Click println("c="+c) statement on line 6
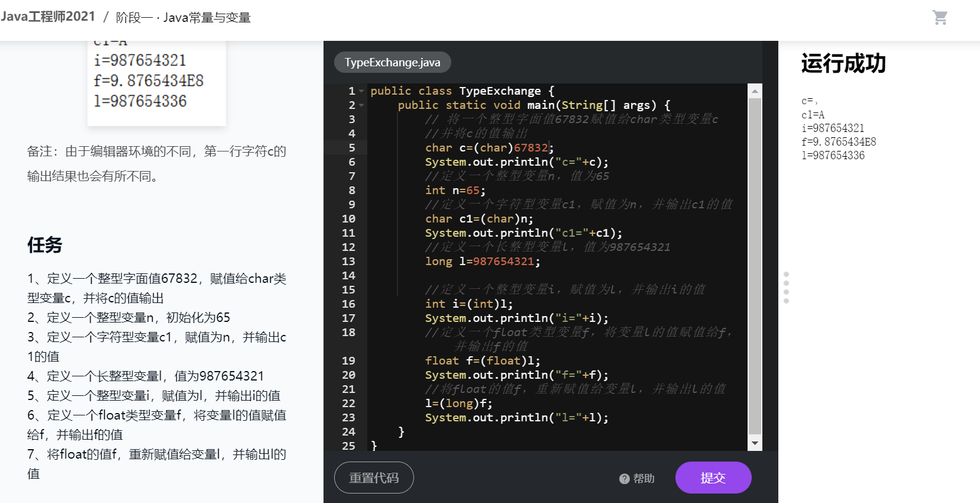The image size is (980, 503). coord(517,162)
